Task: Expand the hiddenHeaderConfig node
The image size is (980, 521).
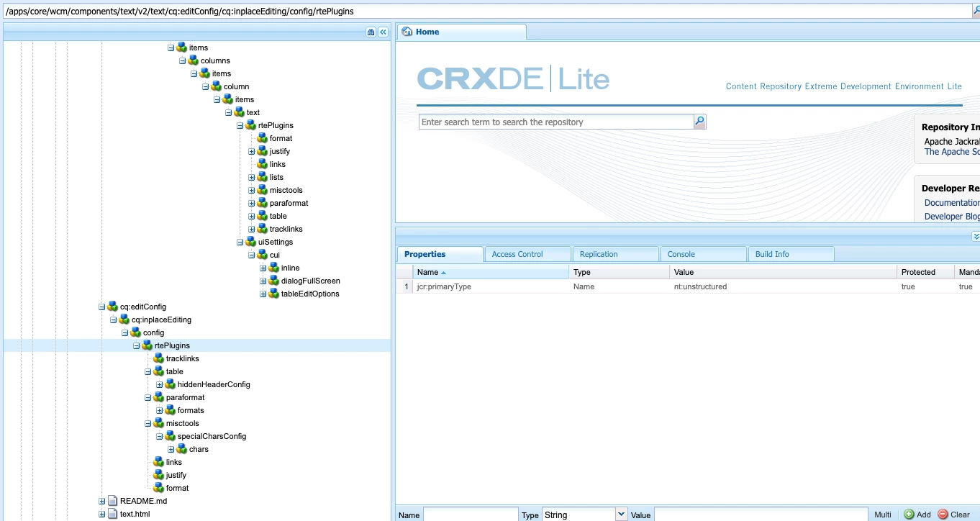Action: [x=160, y=384]
